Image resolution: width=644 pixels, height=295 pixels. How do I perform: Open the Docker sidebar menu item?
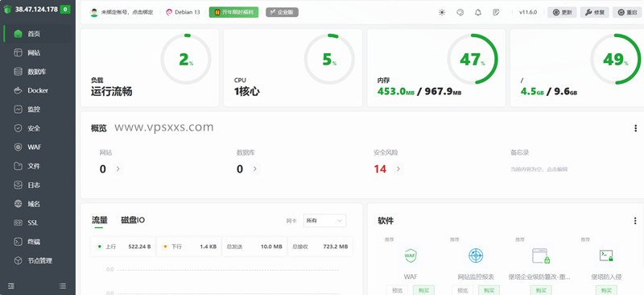click(38, 90)
